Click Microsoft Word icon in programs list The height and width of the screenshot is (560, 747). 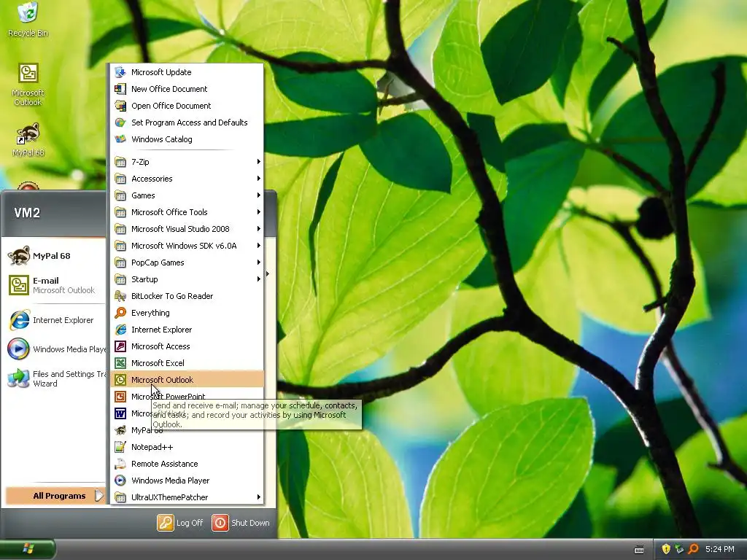pyautogui.click(x=120, y=413)
